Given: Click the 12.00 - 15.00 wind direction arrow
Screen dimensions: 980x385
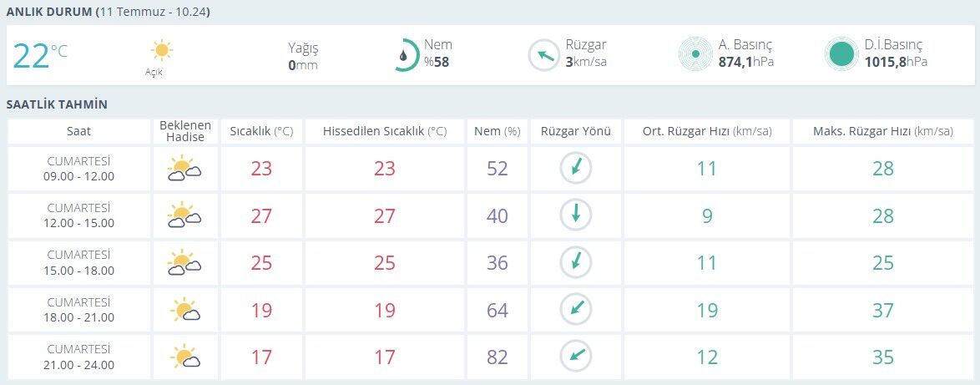Looking at the screenshot, I should pos(576,215).
